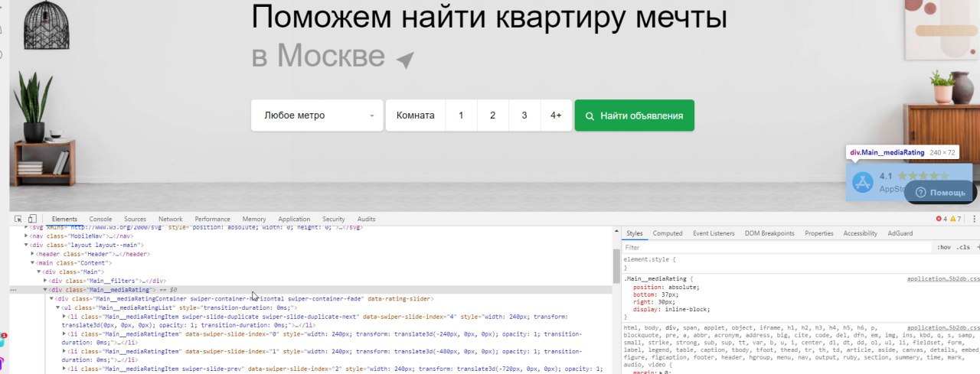Open the Security tab
The image size is (980, 374).
click(x=334, y=219)
